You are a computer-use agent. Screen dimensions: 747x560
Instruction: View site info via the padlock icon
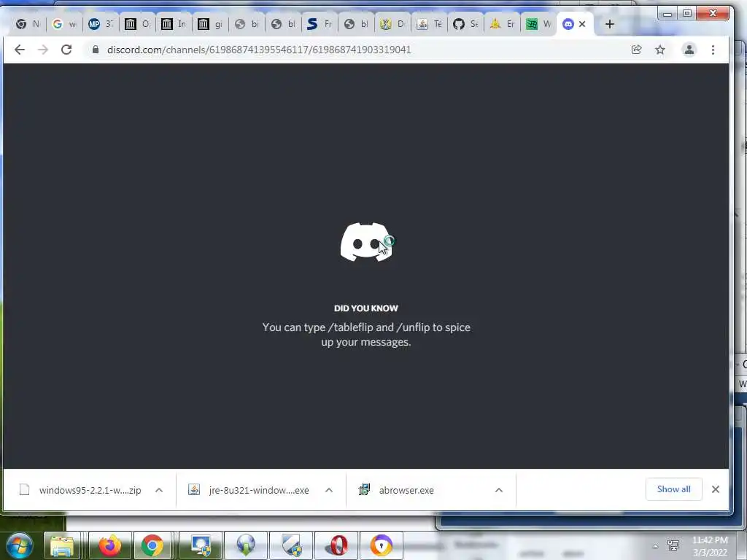(x=96, y=50)
